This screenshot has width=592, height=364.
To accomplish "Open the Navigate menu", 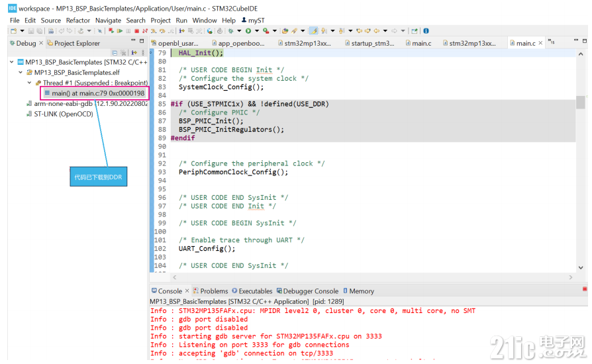I will [108, 21].
